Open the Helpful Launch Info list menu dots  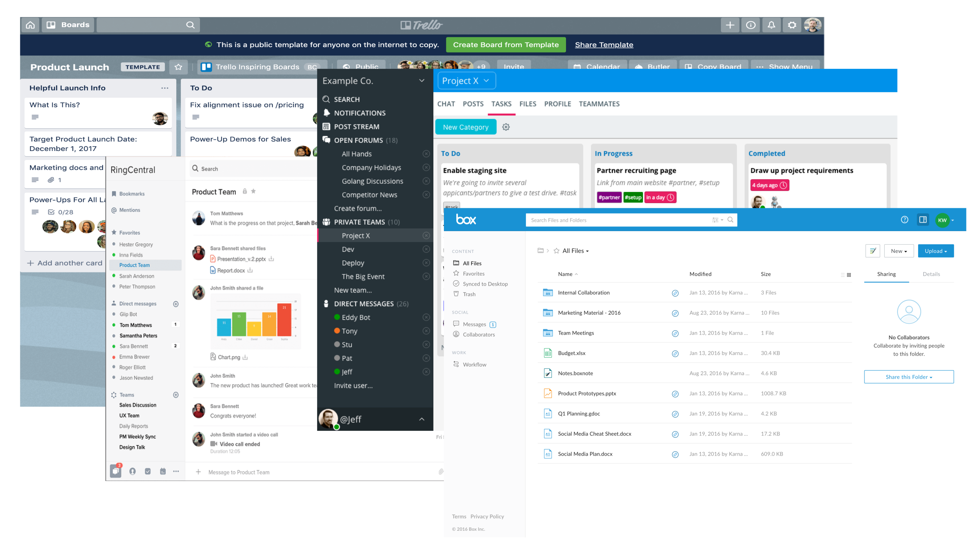[x=165, y=88]
